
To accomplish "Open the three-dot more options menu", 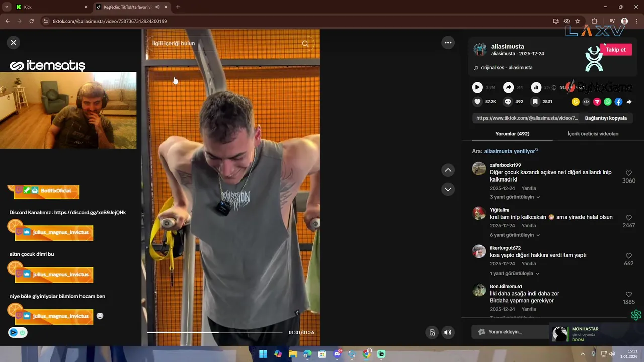I will tap(448, 43).
